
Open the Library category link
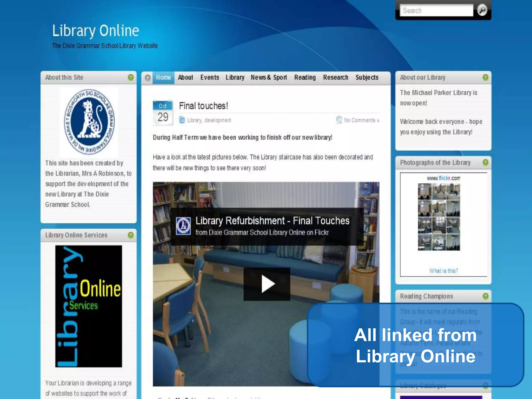194,120
